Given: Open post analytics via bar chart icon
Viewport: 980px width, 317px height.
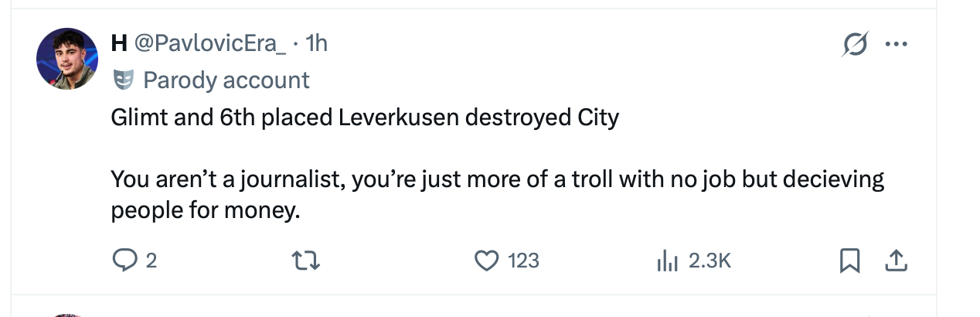Looking at the screenshot, I should click(666, 262).
